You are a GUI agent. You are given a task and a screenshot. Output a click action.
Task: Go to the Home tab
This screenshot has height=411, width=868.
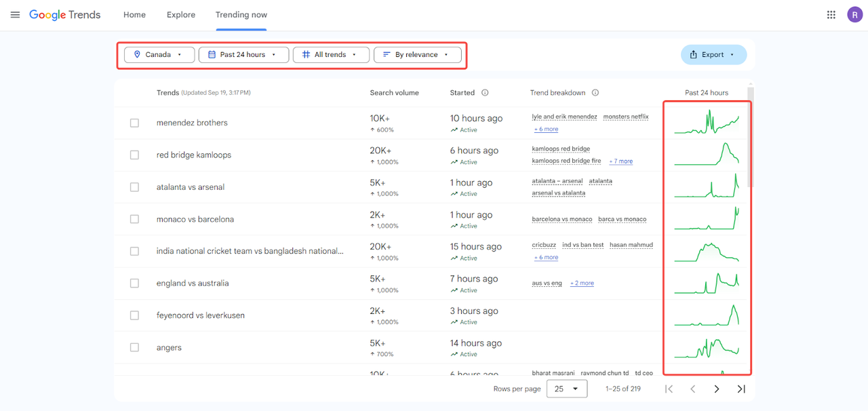[x=134, y=15]
